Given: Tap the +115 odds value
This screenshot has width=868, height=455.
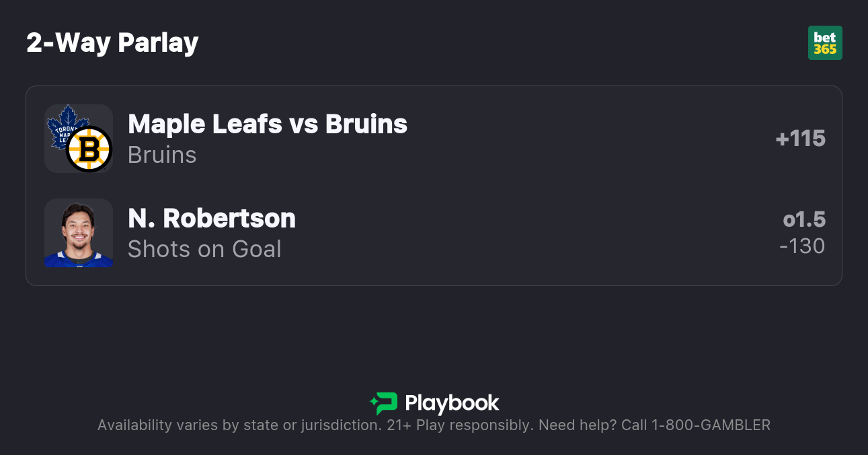Looking at the screenshot, I should (800, 139).
